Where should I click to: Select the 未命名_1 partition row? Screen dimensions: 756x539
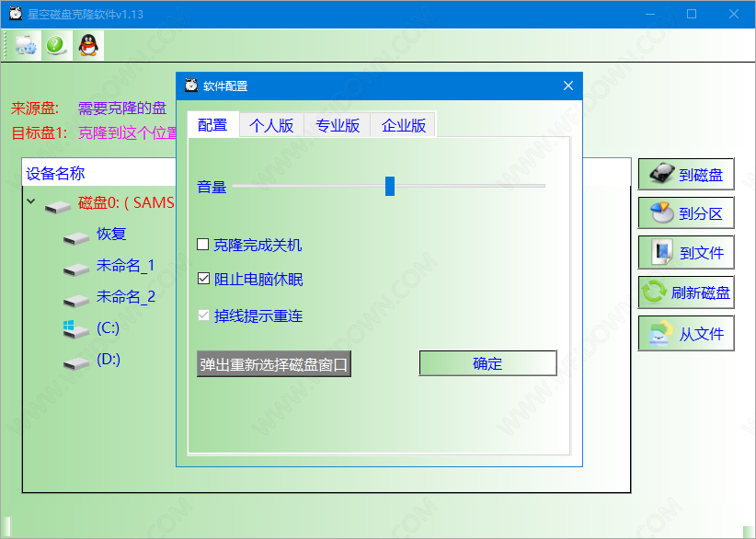click(125, 265)
